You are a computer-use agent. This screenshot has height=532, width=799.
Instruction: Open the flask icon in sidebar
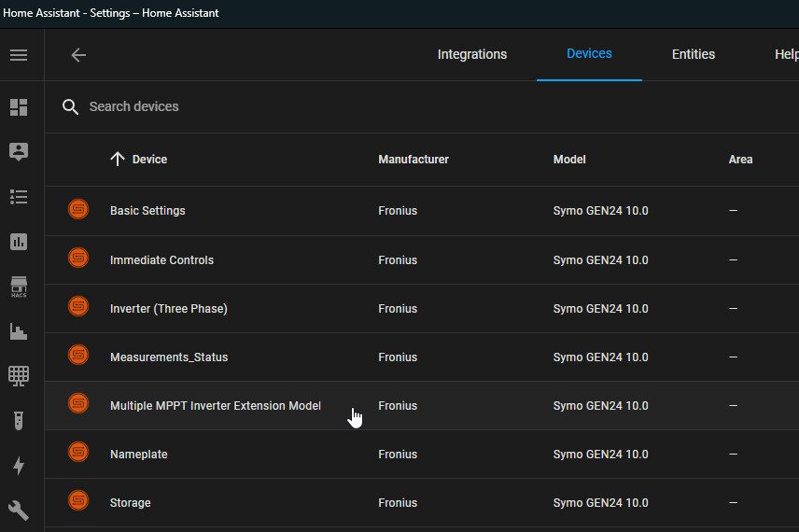click(x=19, y=421)
